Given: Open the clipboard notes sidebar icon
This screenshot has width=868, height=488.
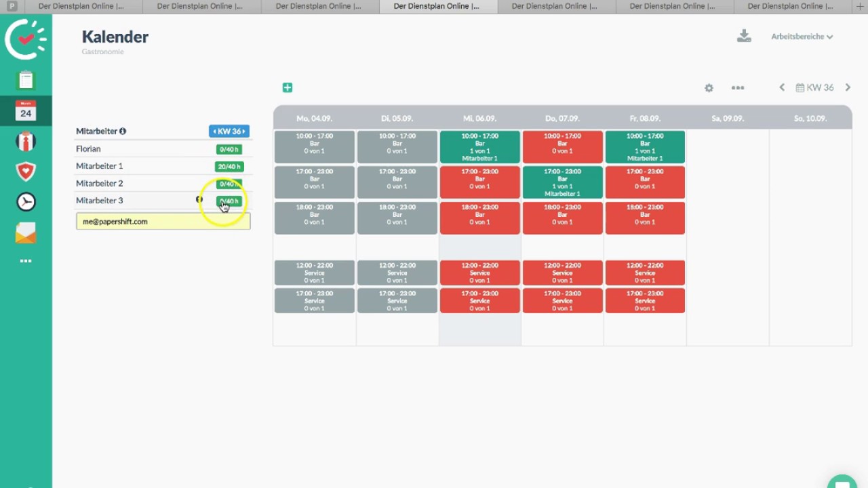Looking at the screenshot, I should [x=26, y=81].
